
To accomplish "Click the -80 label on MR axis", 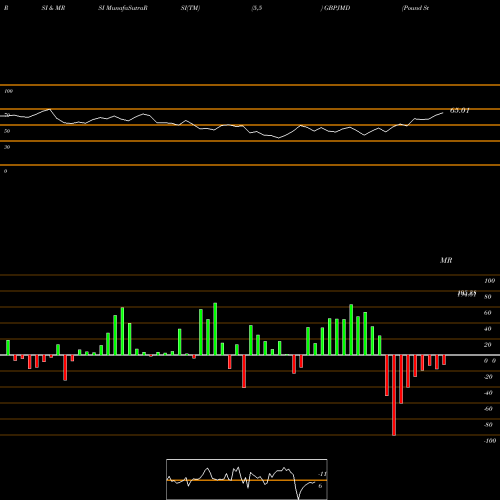I will click(488, 425).
